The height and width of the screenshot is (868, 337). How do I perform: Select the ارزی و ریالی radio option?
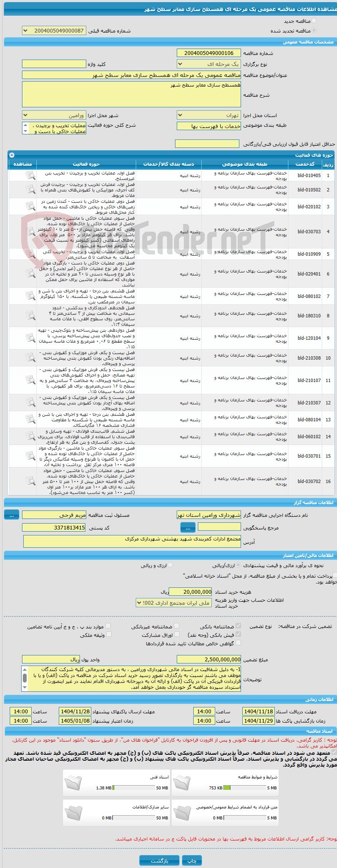[x=170, y=565]
